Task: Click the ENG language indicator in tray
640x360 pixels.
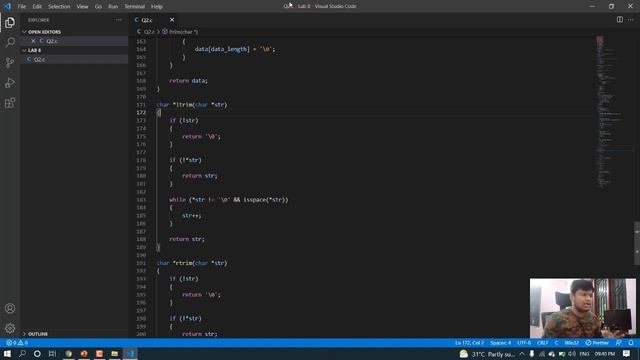Action: pyautogui.click(x=584, y=354)
